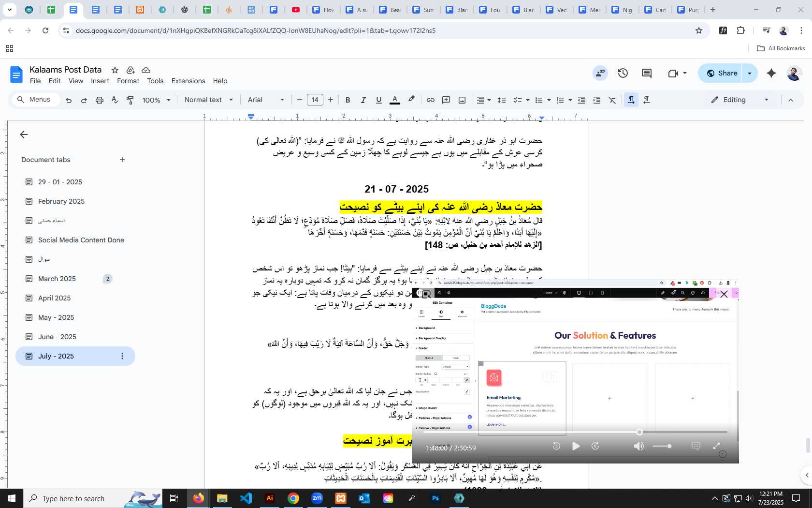Open line and paragraph spacing options
812x508 pixels.
(x=502, y=100)
